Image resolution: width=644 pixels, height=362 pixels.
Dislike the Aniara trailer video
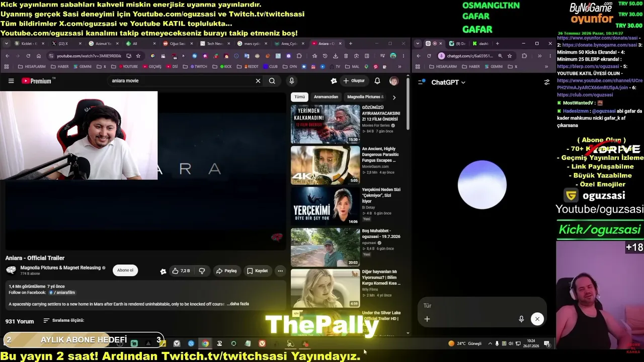pos(202,271)
